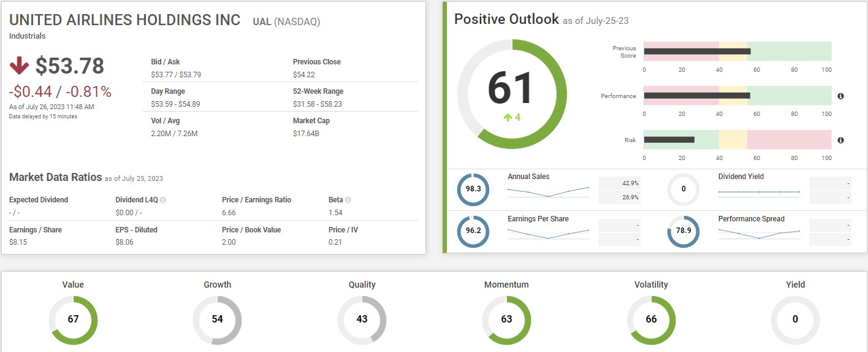Click Annual Sales 42.9% value
This screenshot has height=352, width=868.
click(620, 183)
